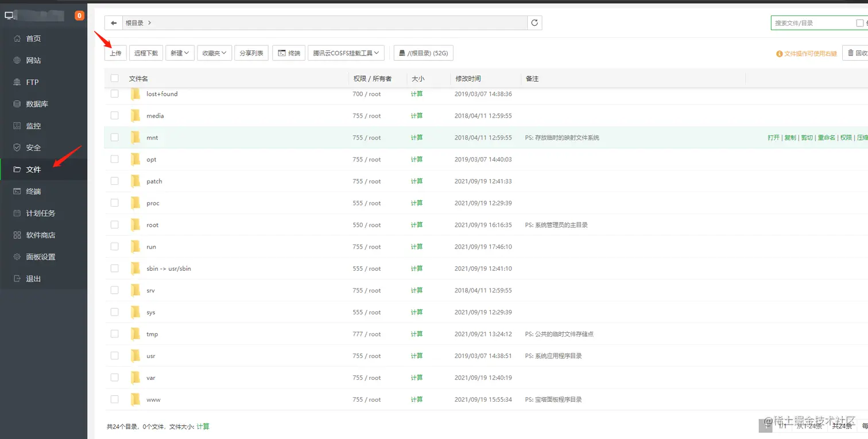868x439 pixels.
Task: Click the srv folder icon
Action: [135, 290]
